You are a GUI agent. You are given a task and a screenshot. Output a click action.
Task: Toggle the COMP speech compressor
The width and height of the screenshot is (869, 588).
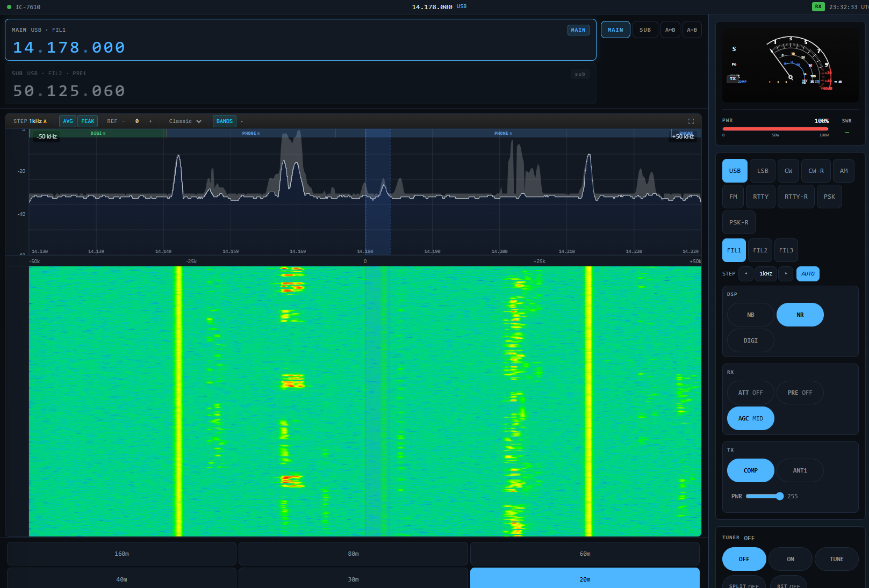click(751, 470)
